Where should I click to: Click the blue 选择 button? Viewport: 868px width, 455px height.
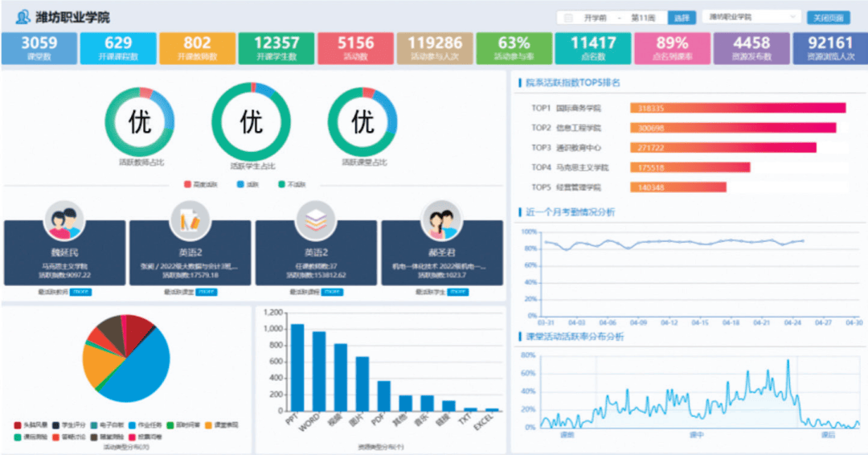[x=682, y=18]
